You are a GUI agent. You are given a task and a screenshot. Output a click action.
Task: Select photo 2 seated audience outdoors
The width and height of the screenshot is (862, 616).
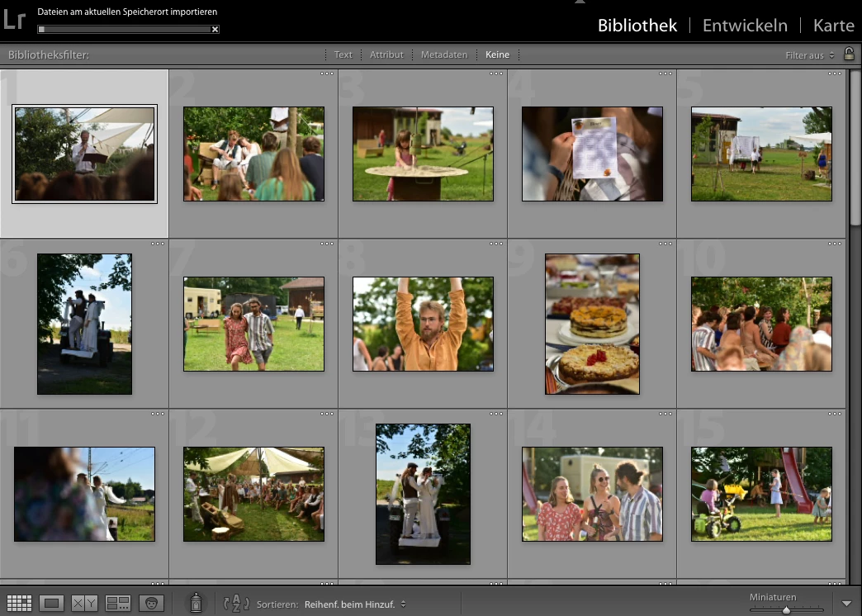coord(253,154)
